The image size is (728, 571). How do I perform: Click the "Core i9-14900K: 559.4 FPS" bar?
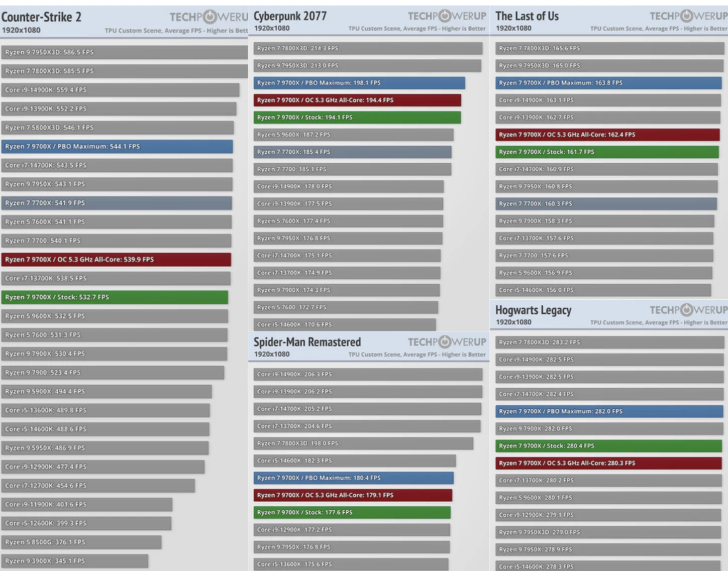[121, 90]
